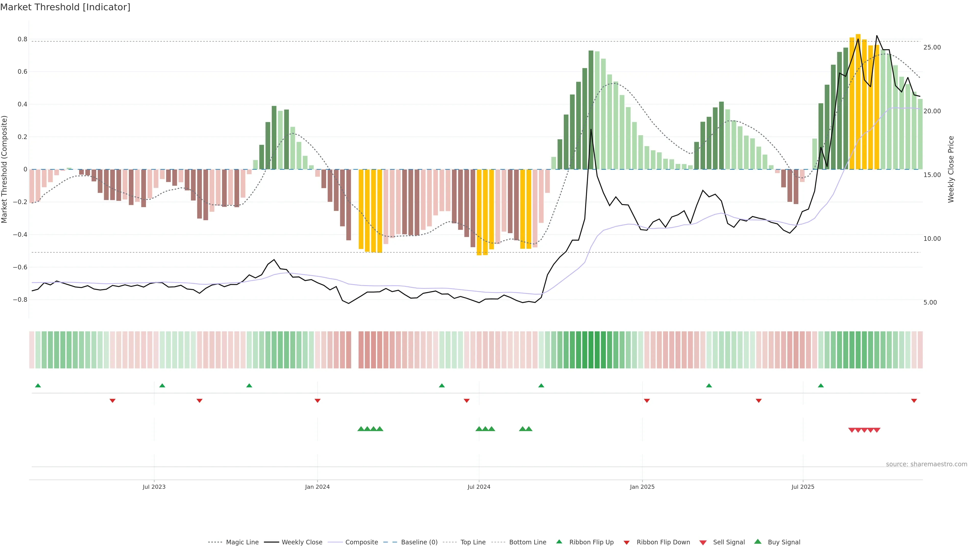
Task: Toggle Magic Line series in the legend
Action: pos(242,542)
